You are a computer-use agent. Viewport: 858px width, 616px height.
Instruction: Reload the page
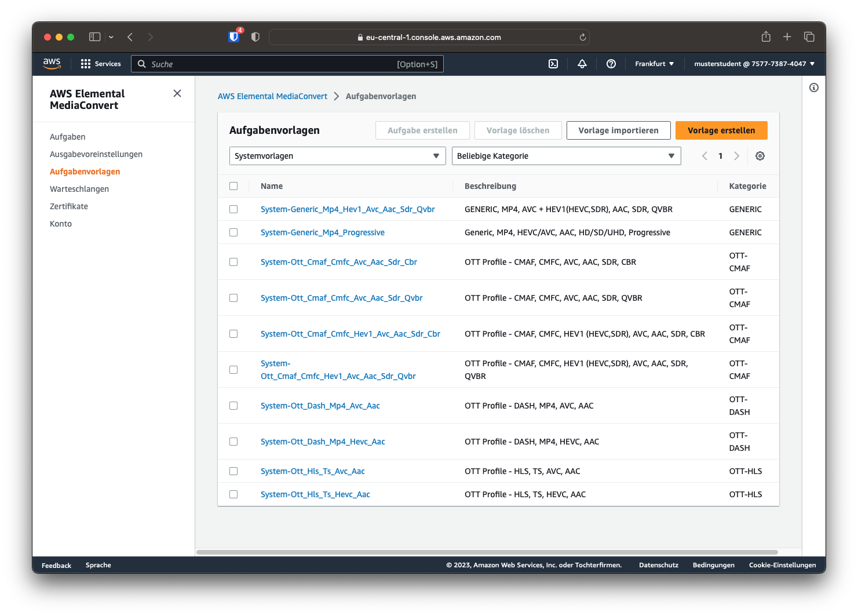(x=583, y=37)
